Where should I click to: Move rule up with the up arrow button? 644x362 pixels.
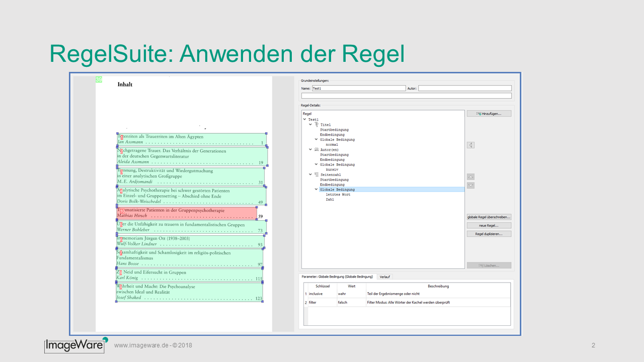point(470,177)
